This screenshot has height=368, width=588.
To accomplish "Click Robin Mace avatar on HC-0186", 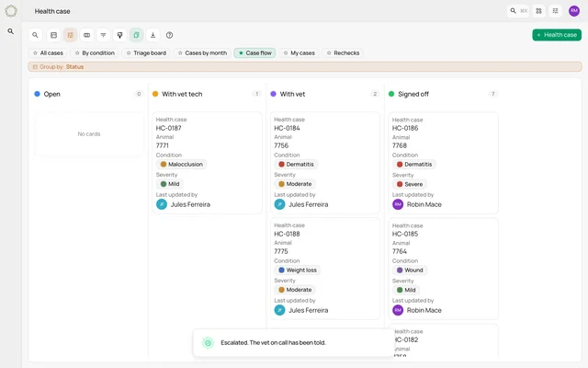I will point(398,204).
